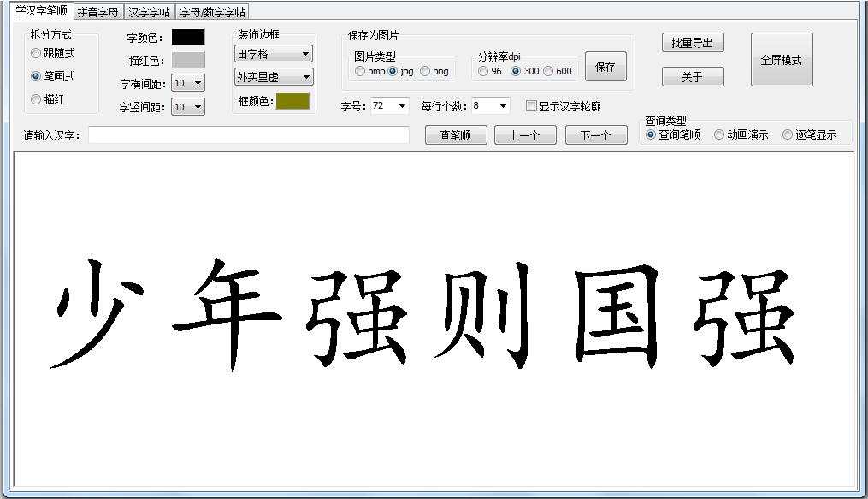Choose png as the image type
This screenshot has height=499, width=868.
(424, 72)
